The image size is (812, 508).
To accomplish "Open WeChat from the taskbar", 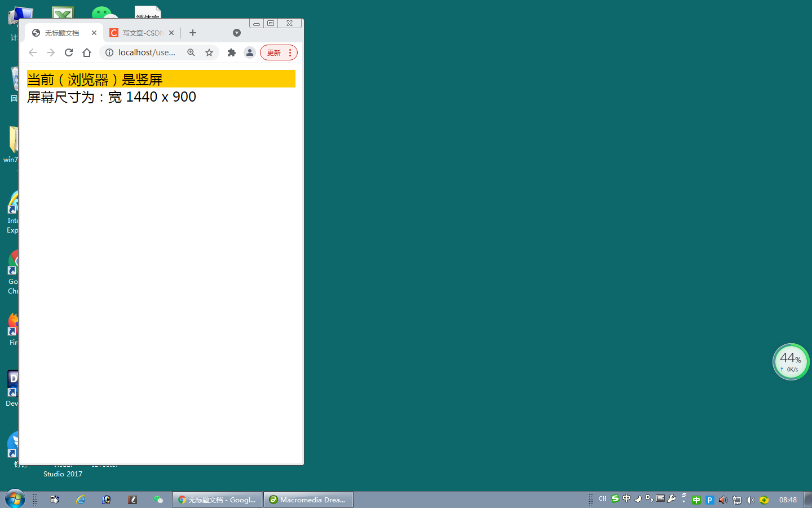I will (160, 499).
